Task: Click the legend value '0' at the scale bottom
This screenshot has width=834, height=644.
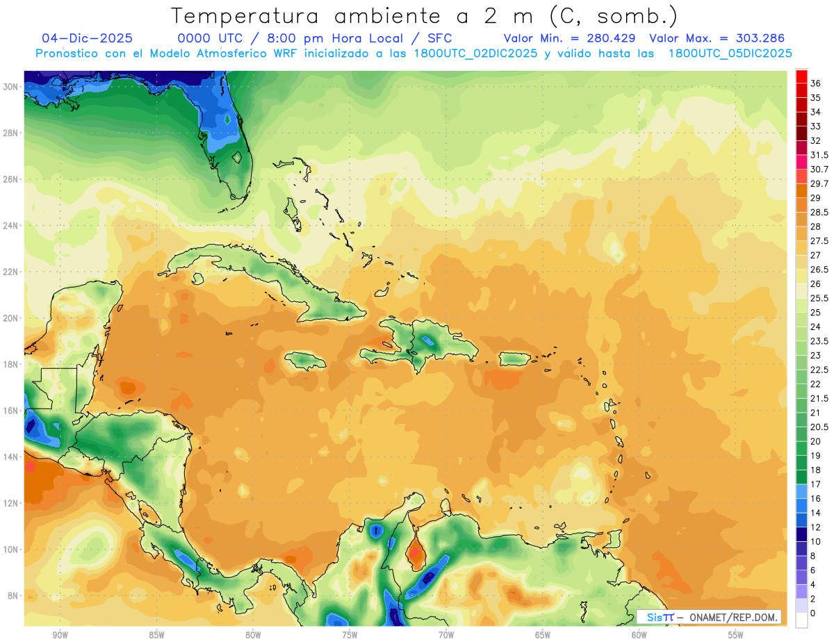Action: point(813,613)
